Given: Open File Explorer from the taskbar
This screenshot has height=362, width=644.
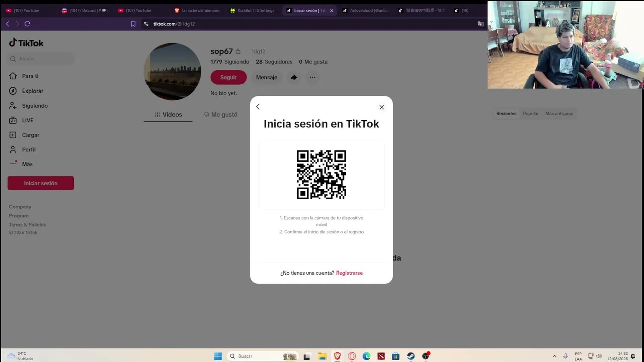Looking at the screenshot, I should pos(322,356).
